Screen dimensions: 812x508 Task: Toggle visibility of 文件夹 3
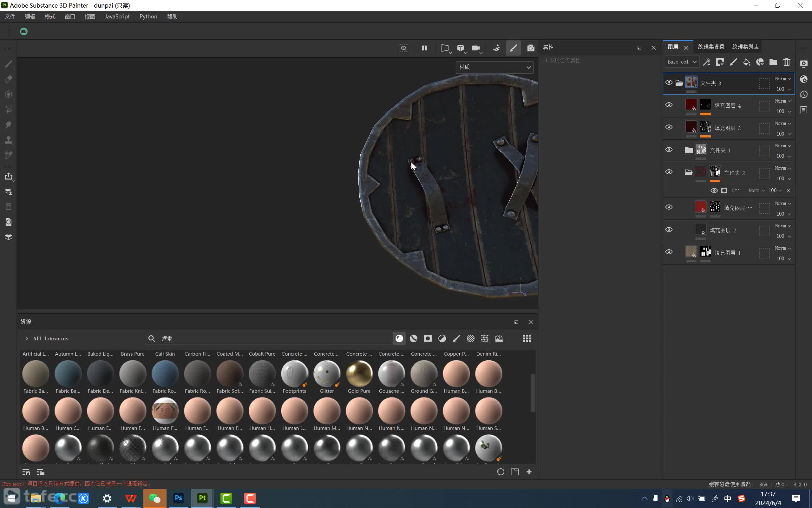[669, 83]
